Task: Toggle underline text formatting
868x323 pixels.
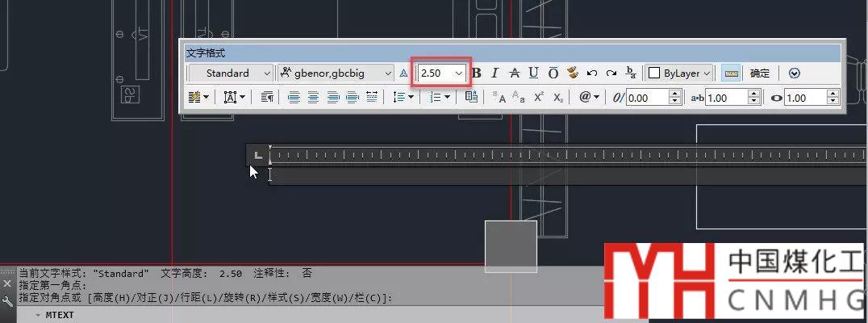Action: tap(534, 73)
